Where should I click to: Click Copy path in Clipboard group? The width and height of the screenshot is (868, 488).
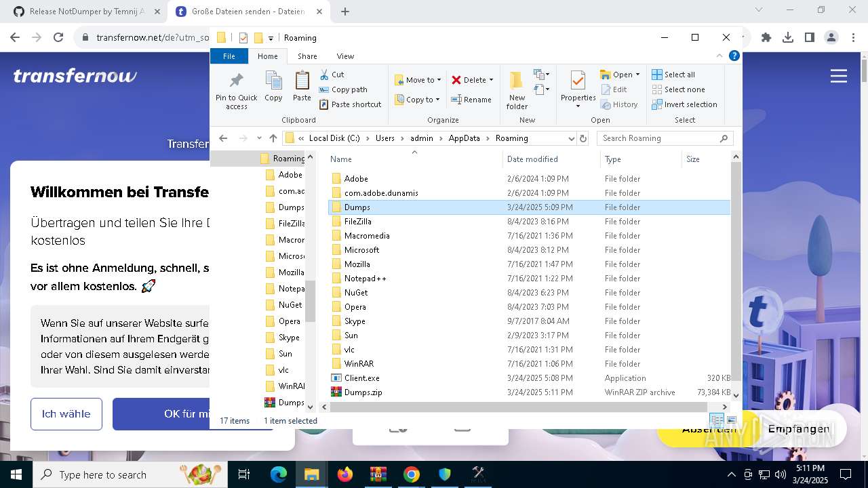[343, 89]
